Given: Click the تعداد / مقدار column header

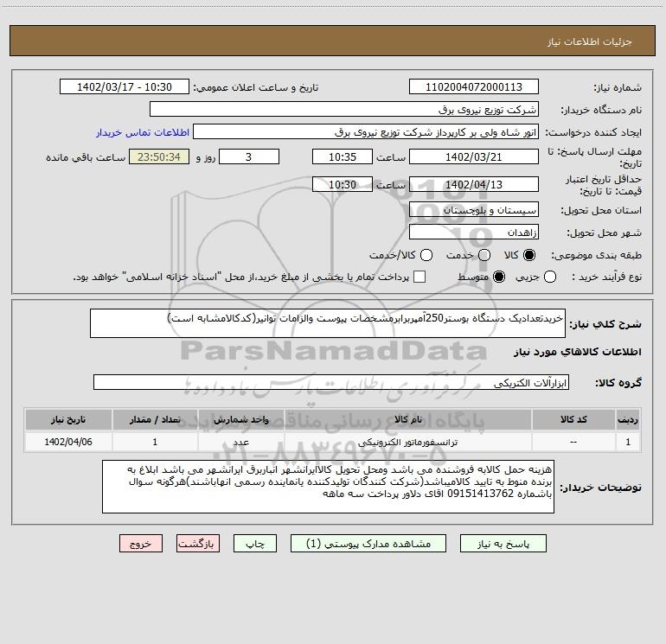Looking at the screenshot, I should point(155,419).
